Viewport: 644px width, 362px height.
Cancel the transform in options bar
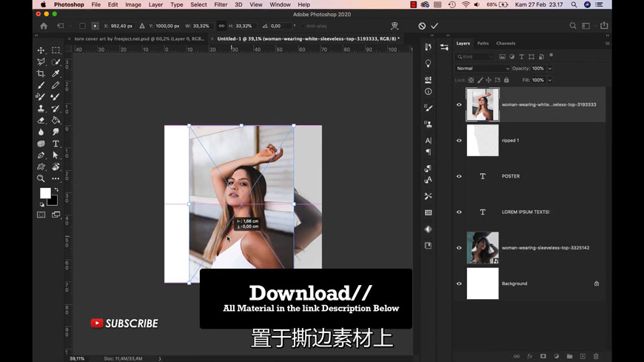click(422, 26)
